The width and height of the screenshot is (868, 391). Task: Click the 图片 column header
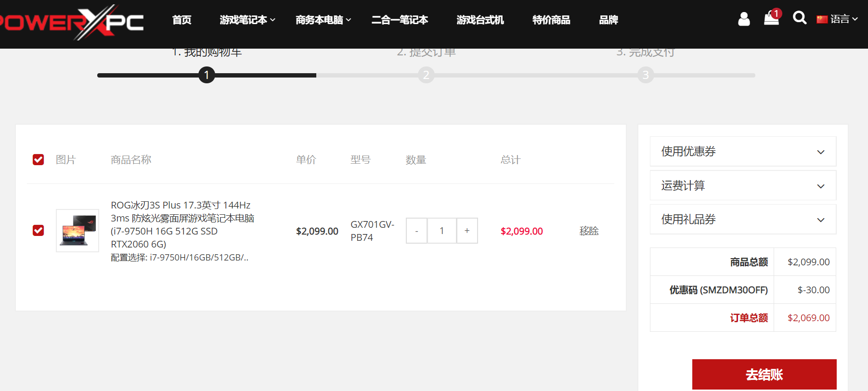[66, 159]
